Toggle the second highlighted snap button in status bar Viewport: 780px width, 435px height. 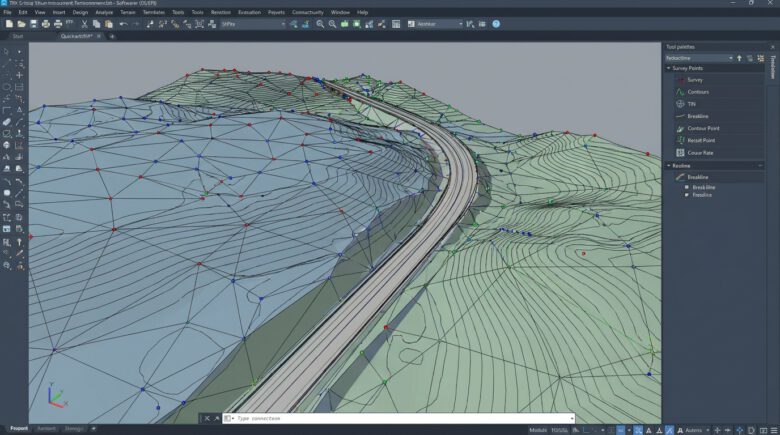pyautogui.click(x=638, y=430)
